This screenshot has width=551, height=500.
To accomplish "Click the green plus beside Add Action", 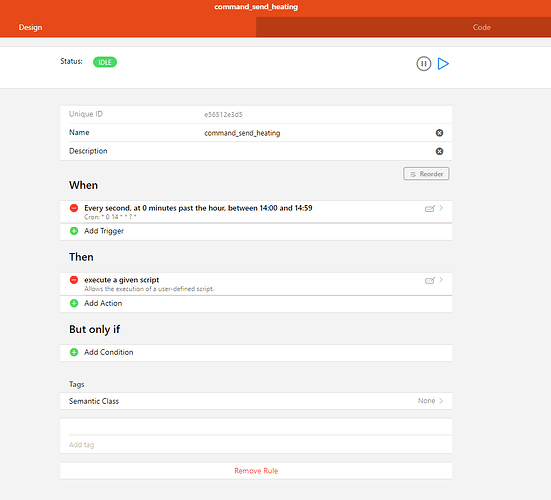I will click(x=74, y=303).
